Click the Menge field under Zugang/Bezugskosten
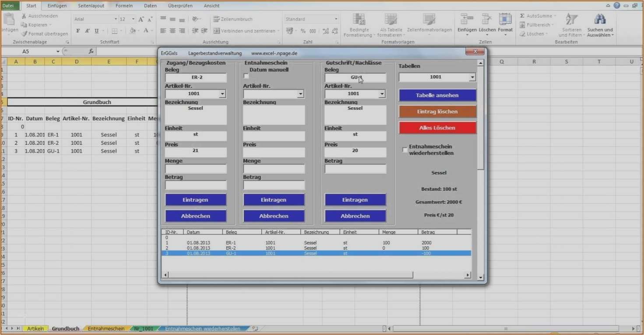644x335 pixels. pos(196,169)
